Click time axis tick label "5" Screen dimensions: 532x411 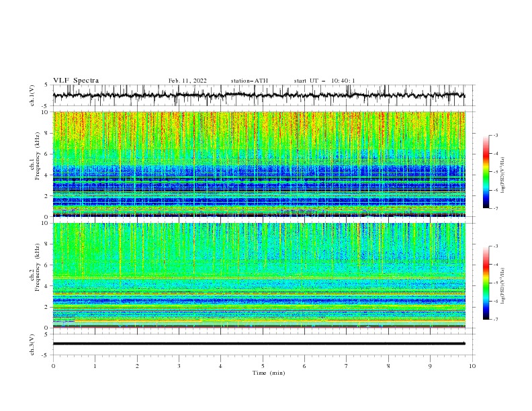pyautogui.click(x=263, y=366)
